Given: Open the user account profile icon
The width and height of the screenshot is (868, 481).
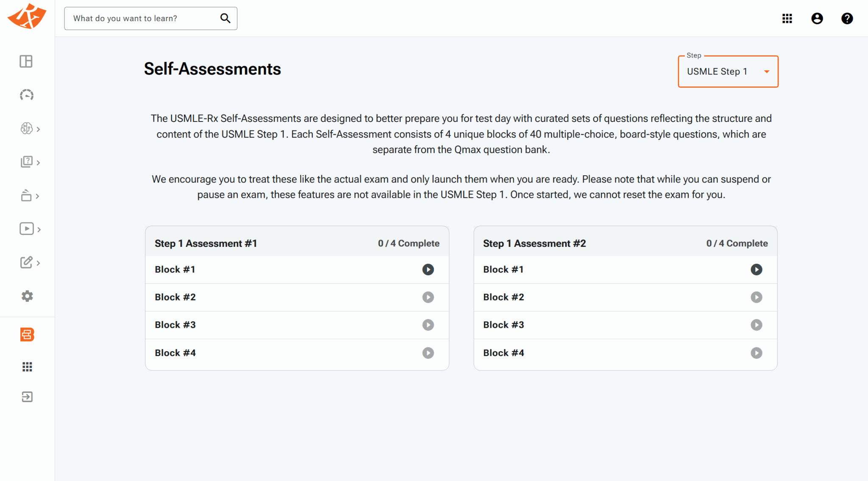Looking at the screenshot, I should click(x=817, y=19).
